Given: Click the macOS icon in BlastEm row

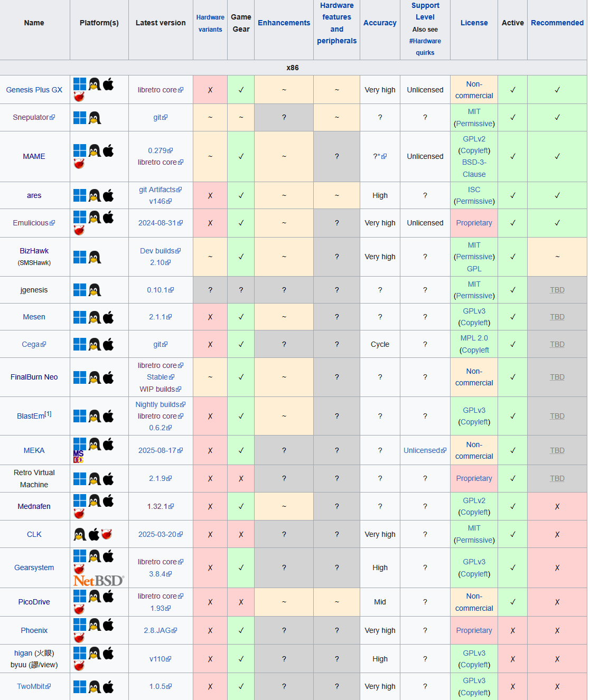Looking at the screenshot, I should point(108,416).
